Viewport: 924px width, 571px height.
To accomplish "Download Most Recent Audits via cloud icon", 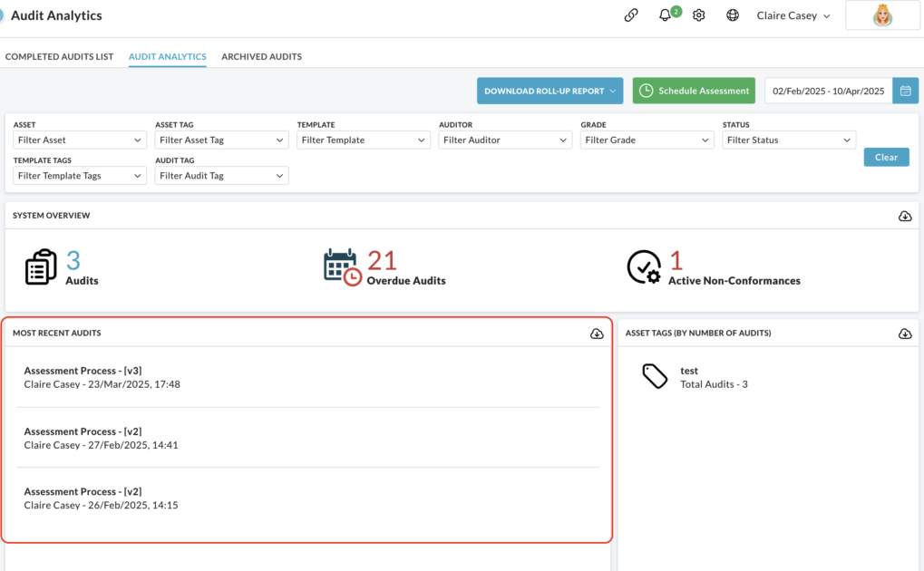I will click(x=597, y=334).
